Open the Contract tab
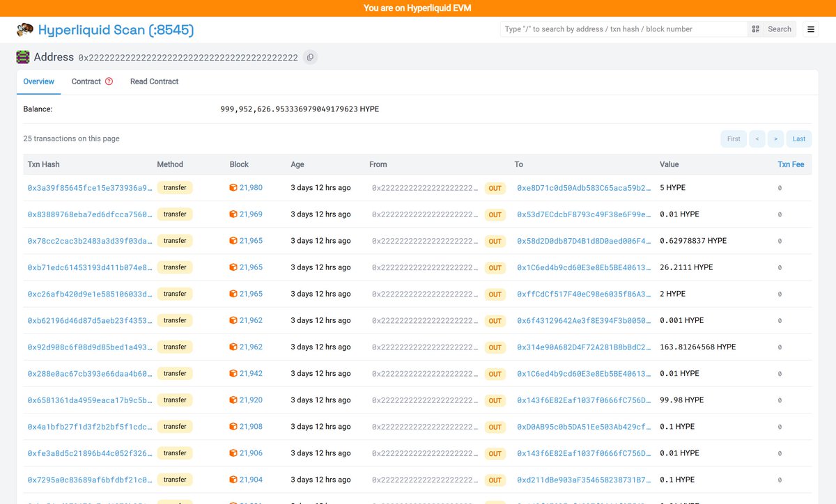 85,81
